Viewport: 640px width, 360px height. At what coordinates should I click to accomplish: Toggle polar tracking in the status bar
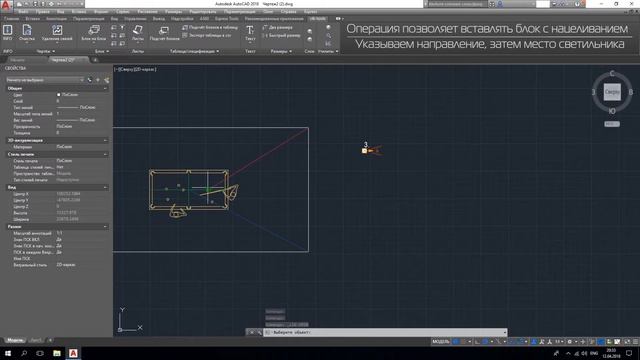(x=485, y=342)
